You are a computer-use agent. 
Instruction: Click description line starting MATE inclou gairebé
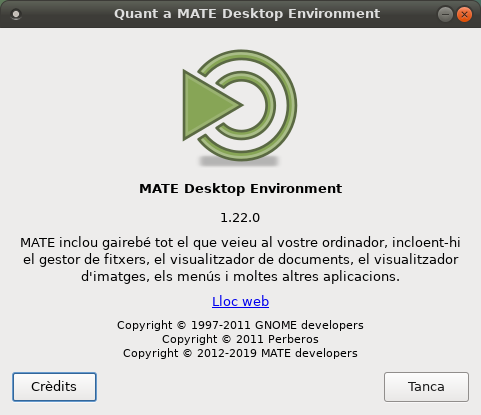click(240, 242)
